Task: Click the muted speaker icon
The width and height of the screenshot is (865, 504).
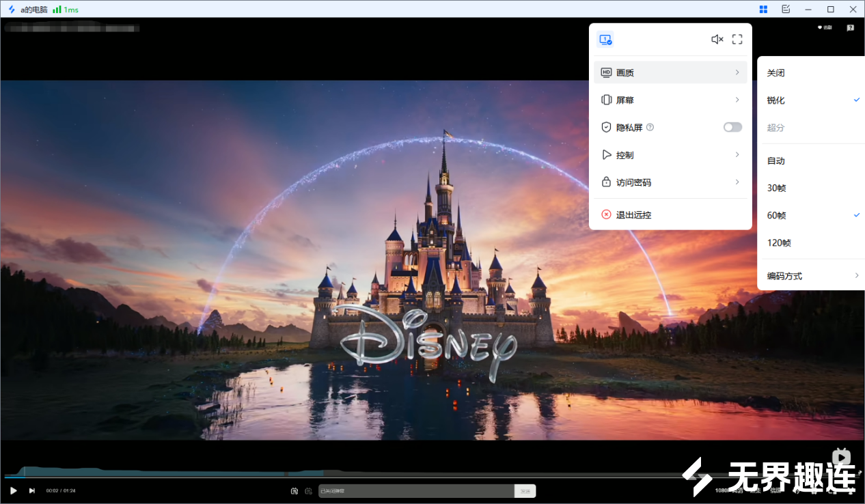Action: pos(717,40)
